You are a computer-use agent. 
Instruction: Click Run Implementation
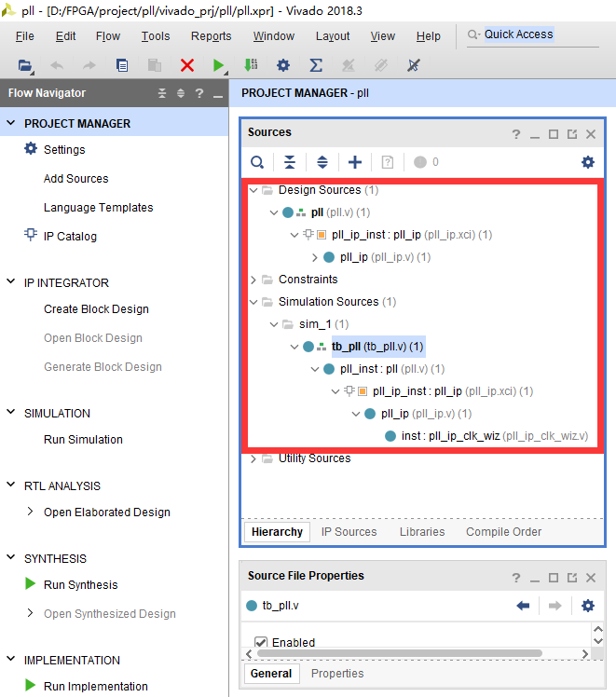click(x=96, y=687)
